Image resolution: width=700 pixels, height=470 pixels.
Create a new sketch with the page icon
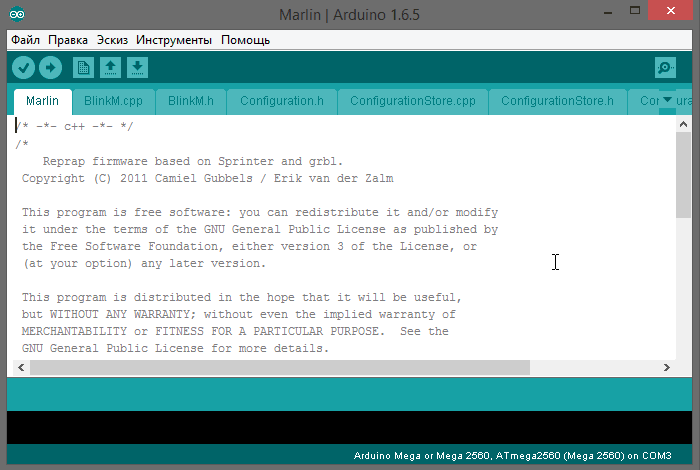83,68
